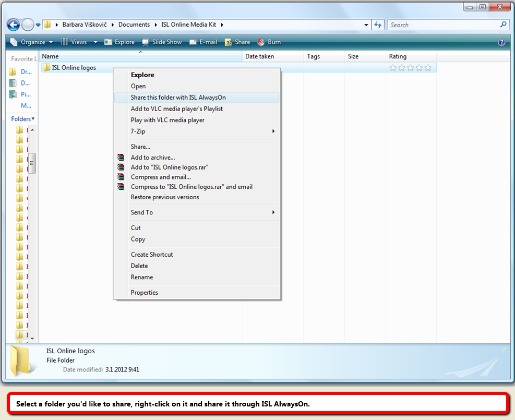Screen dimensions: 515x420
Task: Choose Create Shortcut in context menu
Action: 197,255
